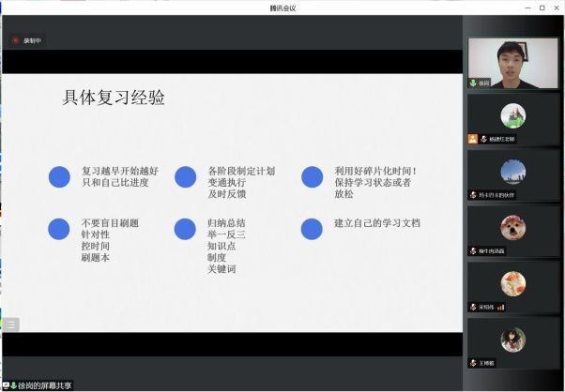Click the blue bullet beside 归纳总结
Viewport: 565px width, 392px height.
click(x=185, y=229)
